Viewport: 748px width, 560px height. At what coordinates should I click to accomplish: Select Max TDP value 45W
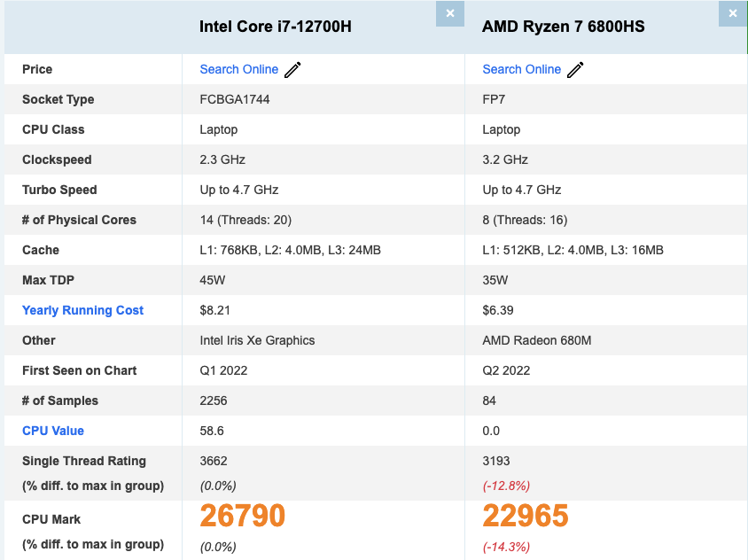coord(213,280)
